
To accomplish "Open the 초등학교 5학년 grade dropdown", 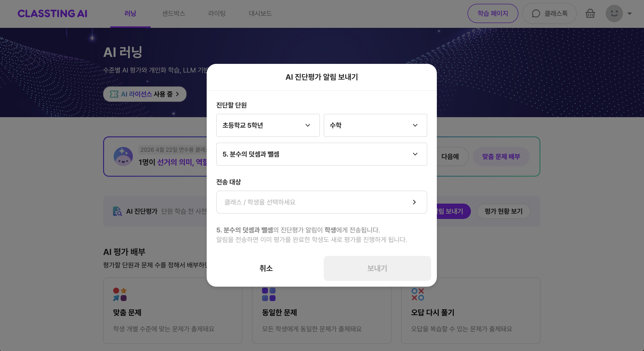I will point(268,125).
